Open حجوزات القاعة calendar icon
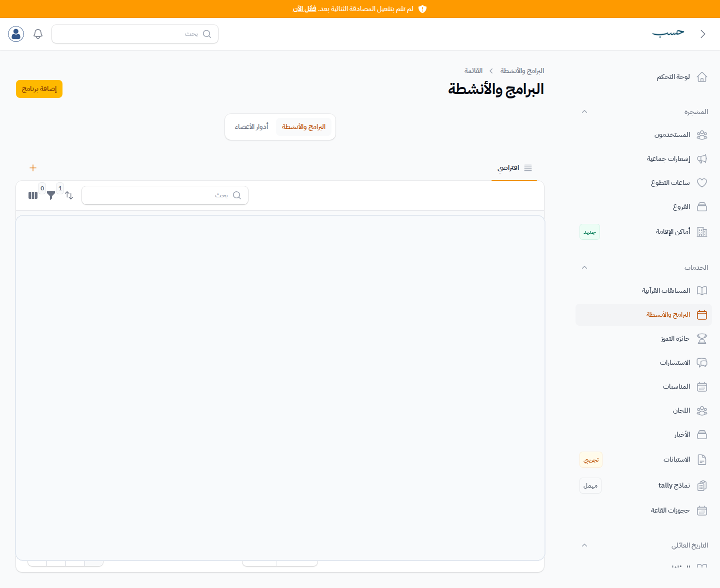720x588 pixels. [702, 511]
